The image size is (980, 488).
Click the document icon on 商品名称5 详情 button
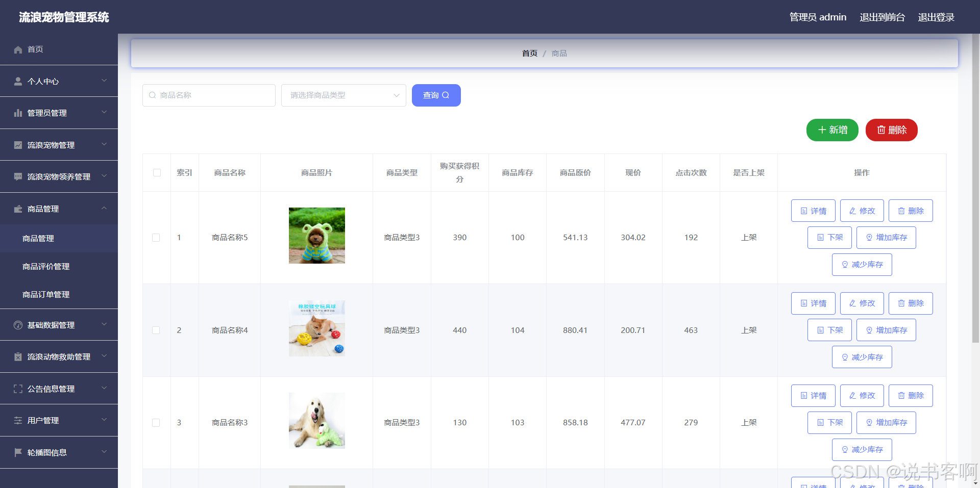[x=804, y=211]
